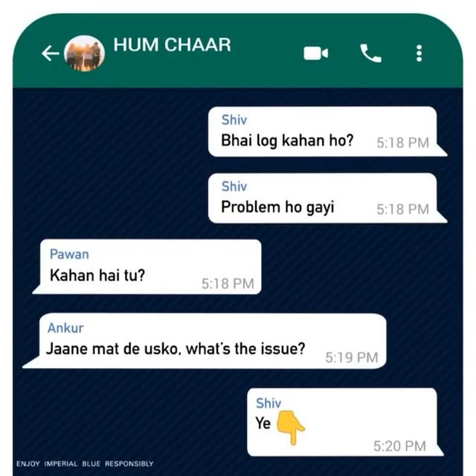Select Shiv's "Ye" message bubble
Image resolution: width=476 pixels, height=476 pixels.
coord(345,422)
